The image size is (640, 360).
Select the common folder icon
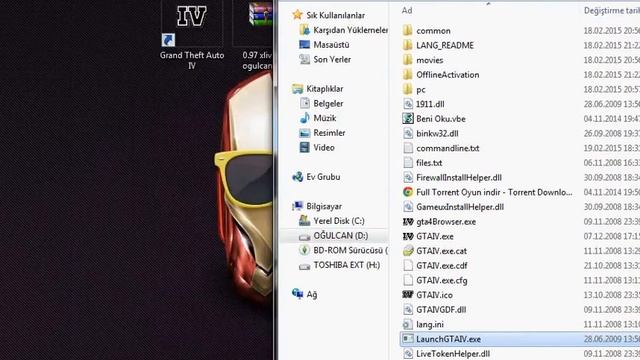pyautogui.click(x=407, y=30)
